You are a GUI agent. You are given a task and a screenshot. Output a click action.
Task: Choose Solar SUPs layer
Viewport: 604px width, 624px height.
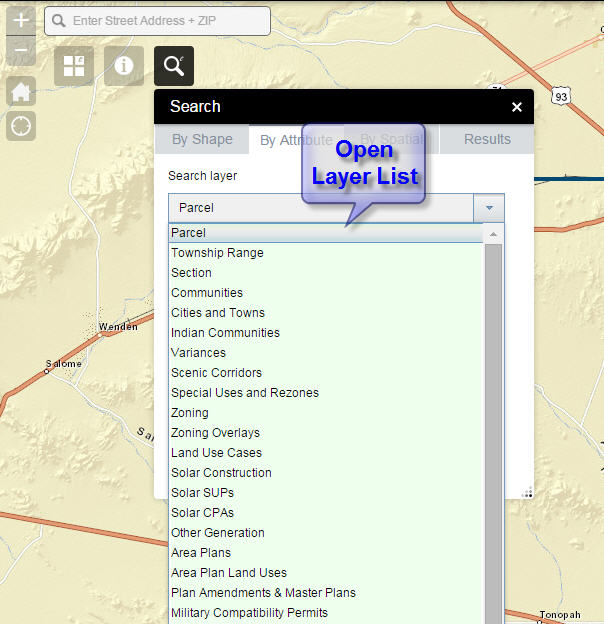325,493
